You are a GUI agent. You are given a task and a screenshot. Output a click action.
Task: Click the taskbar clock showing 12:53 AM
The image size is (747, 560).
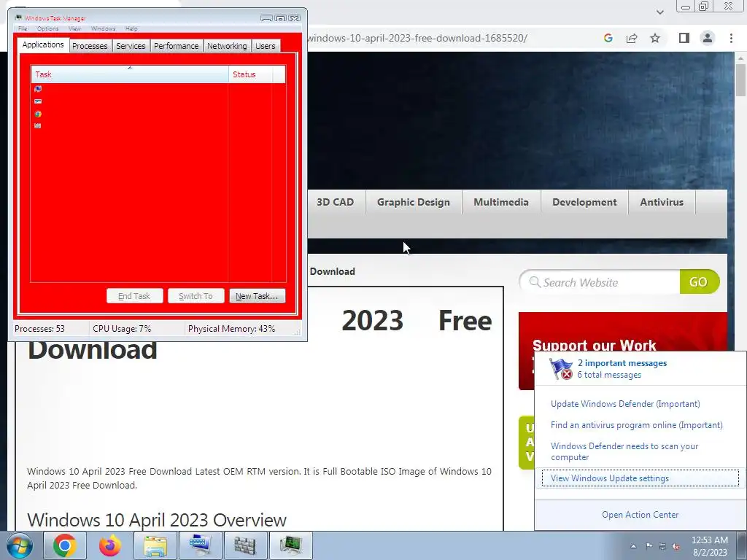[x=709, y=546]
